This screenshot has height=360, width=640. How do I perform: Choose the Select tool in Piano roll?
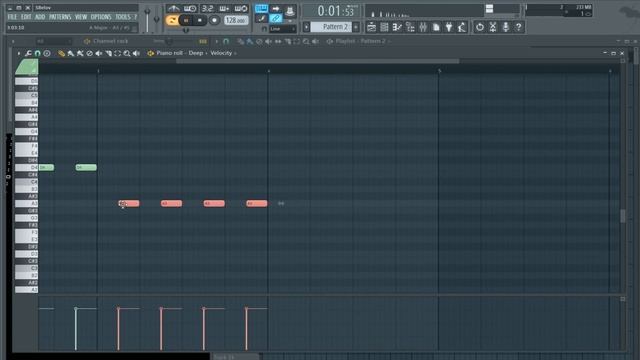(x=118, y=53)
